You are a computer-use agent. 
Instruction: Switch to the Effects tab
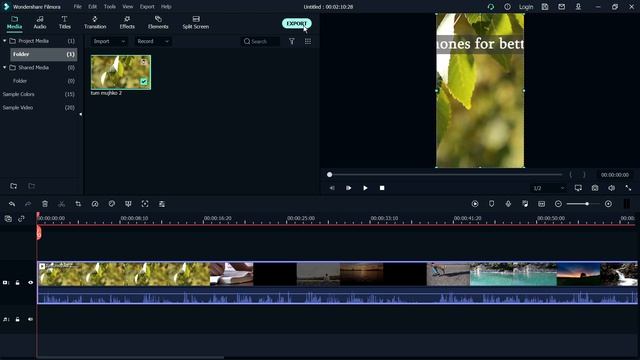127,22
